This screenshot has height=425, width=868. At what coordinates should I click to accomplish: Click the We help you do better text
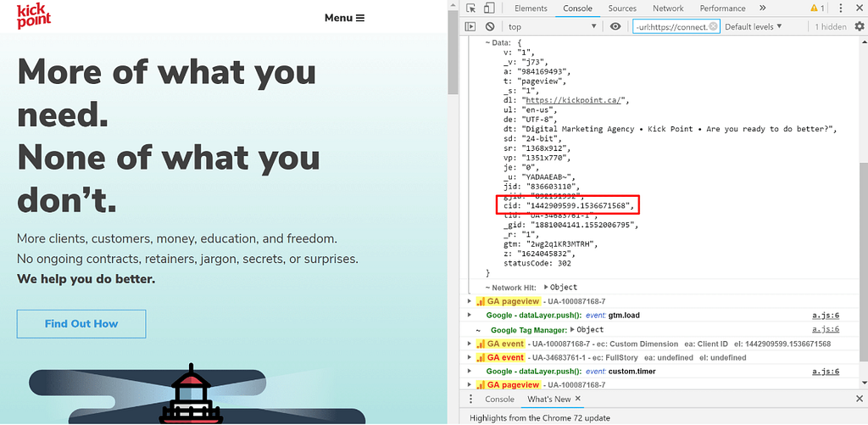(x=86, y=279)
